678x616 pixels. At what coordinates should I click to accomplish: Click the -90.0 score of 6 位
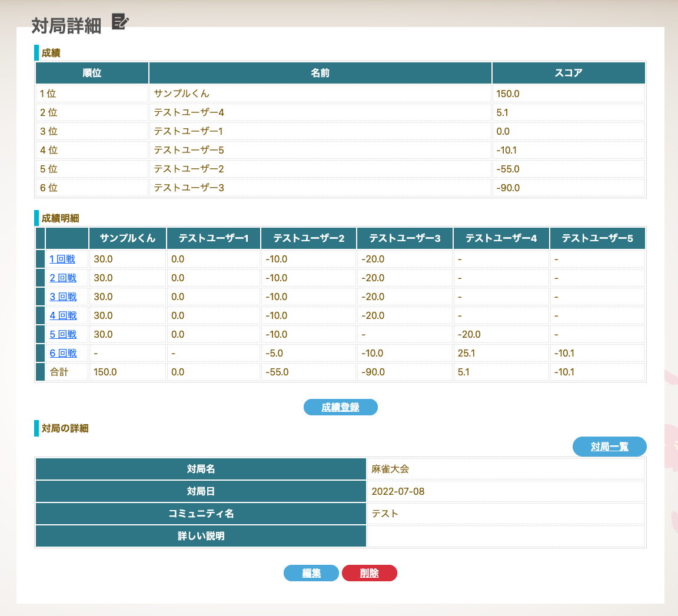pyautogui.click(x=508, y=188)
